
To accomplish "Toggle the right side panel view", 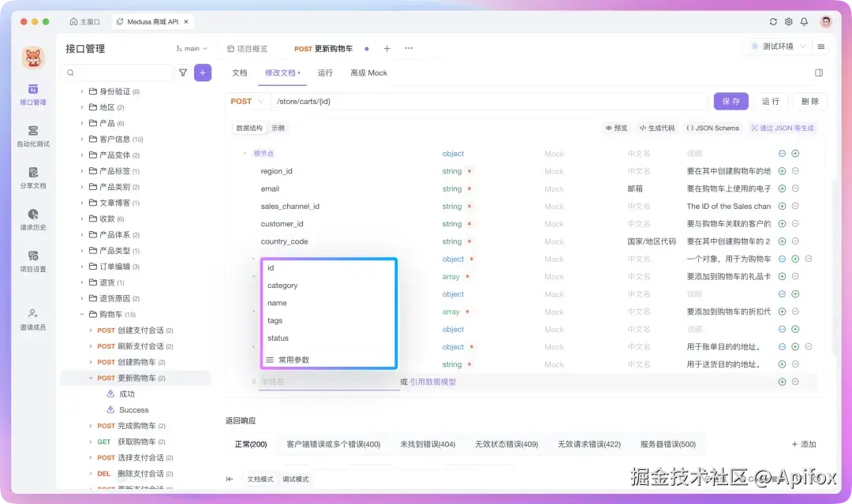I will (x=818, y=72).
